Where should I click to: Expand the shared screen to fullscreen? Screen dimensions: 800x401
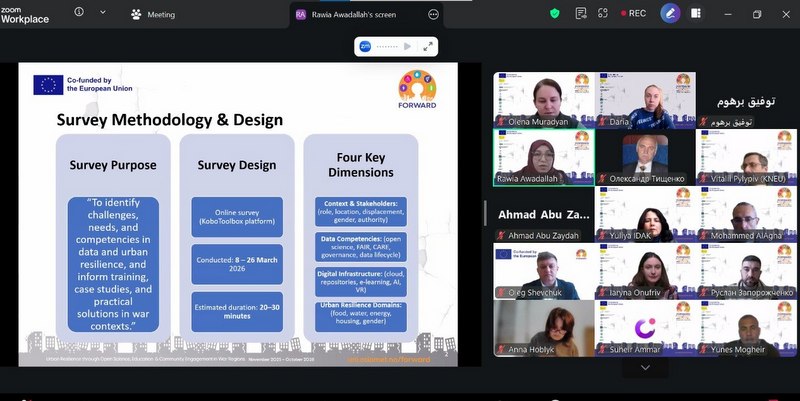(x=428, y=46)
